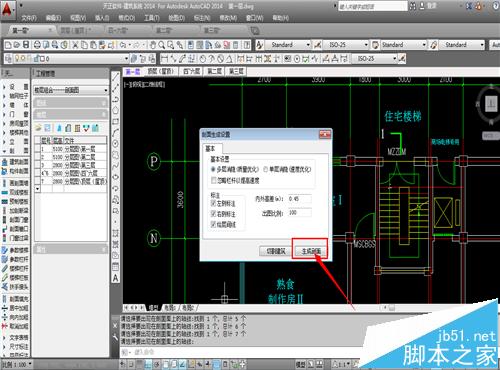Open the 标注(N) menu

[x=202, y=18]
